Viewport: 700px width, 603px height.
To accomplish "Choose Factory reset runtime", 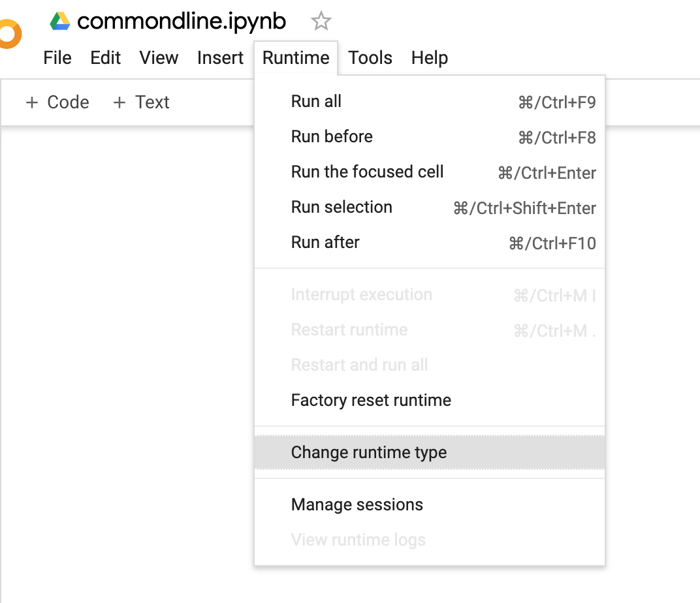I will click(x=371, y=400).
